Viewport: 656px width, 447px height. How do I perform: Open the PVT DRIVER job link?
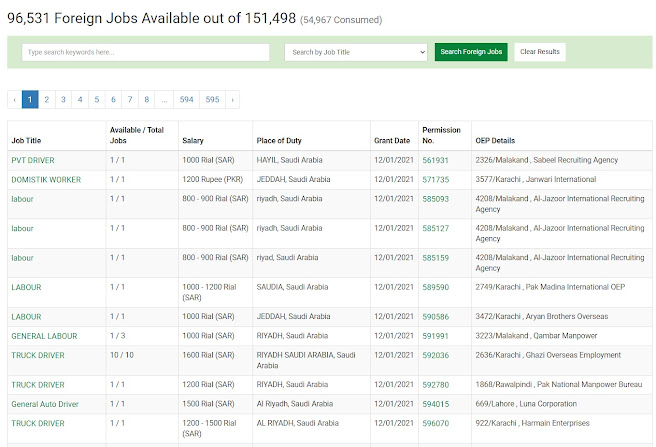(x=33, y=160)
